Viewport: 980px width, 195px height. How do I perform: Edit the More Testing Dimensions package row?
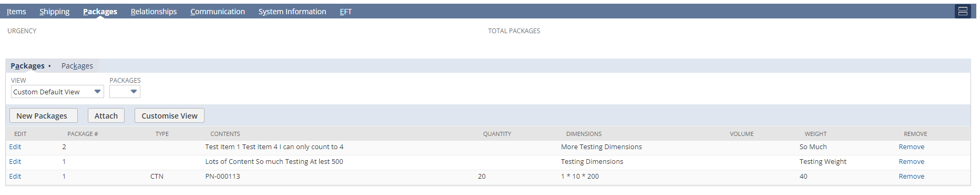point(15,147)
